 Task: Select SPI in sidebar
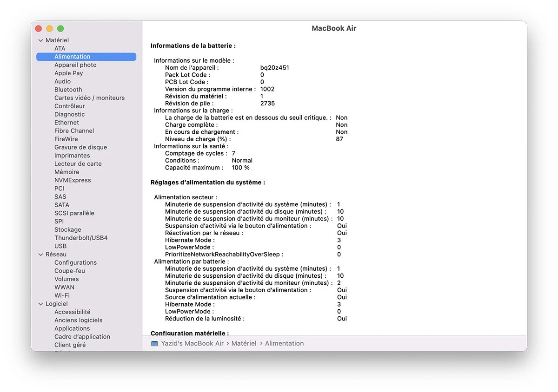tap(59, 222)
